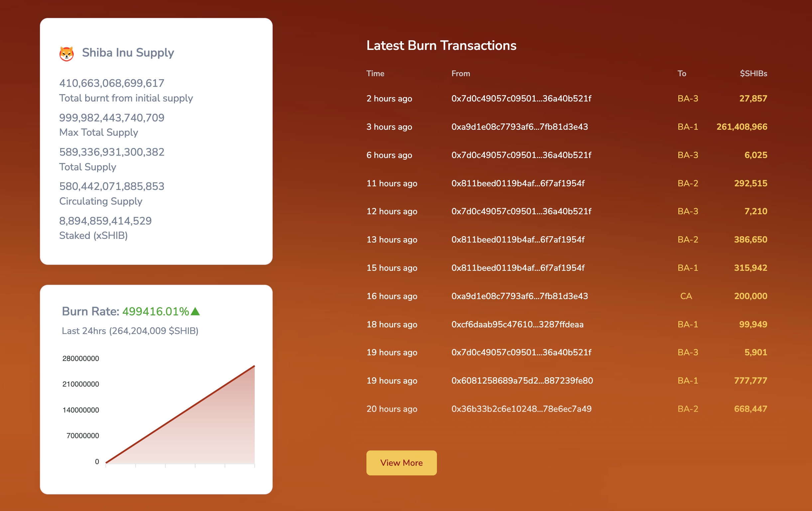Viewport: 812px width, 511px height.
Task: Click the View More button
Action: pyautogui.click(x=401, y=463)
